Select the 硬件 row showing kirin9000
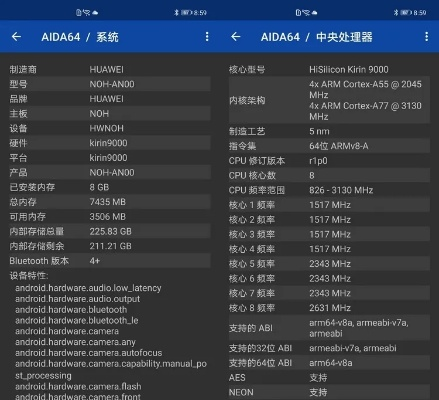 [110, 143]
